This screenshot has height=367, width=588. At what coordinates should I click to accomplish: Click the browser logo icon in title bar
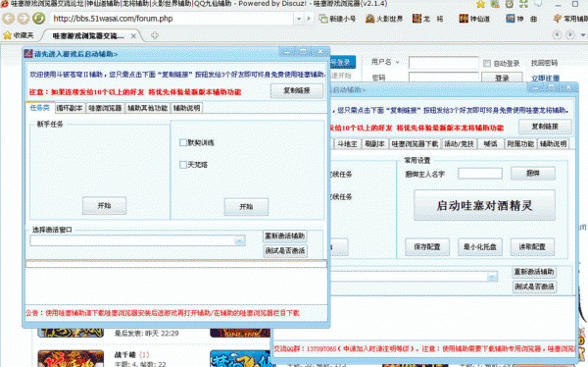(4, 4)
